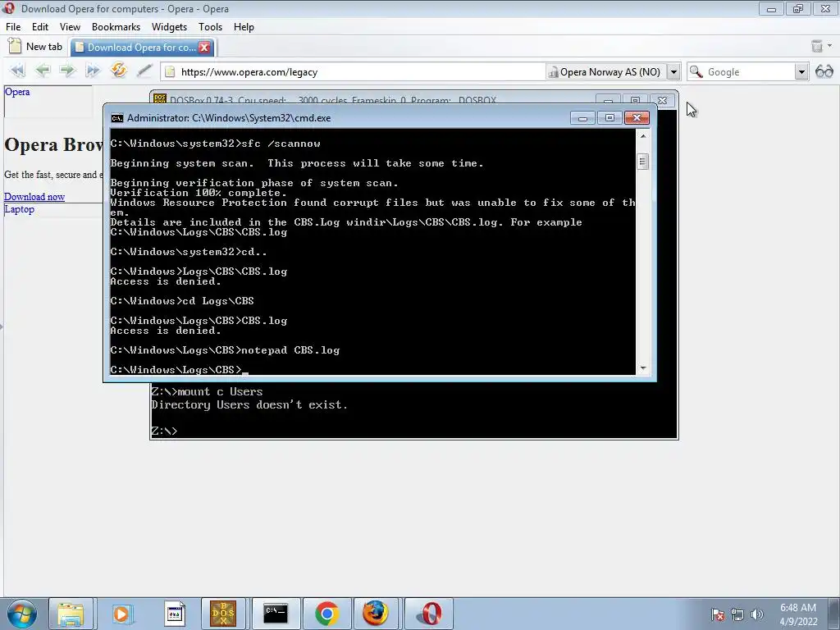Switch to Command Prompt taskbar icon
Image resolution: width=840 pixels, height=630 pixels.
coord(275,614)
